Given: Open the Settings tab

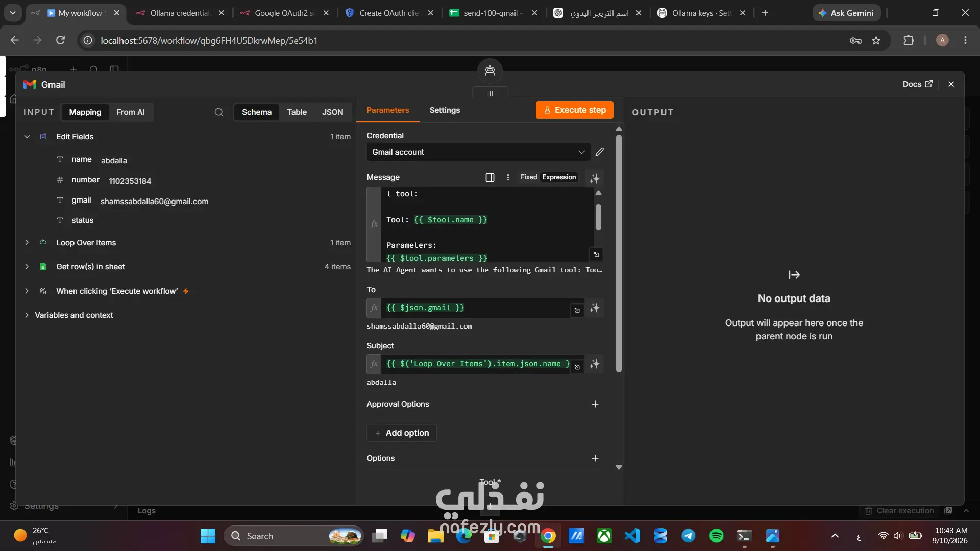Looking at the screenshot, I should pyautogui.click(x=445, y=110).
